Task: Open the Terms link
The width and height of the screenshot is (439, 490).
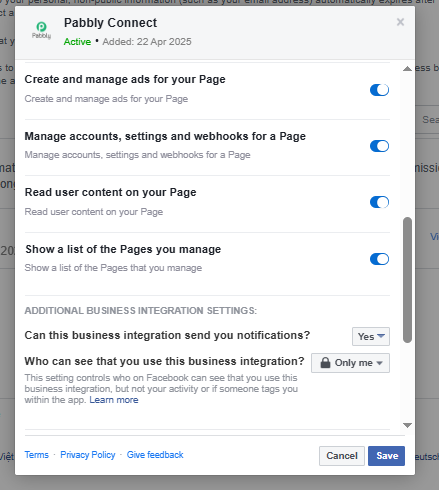Action: tap(37, 455)
